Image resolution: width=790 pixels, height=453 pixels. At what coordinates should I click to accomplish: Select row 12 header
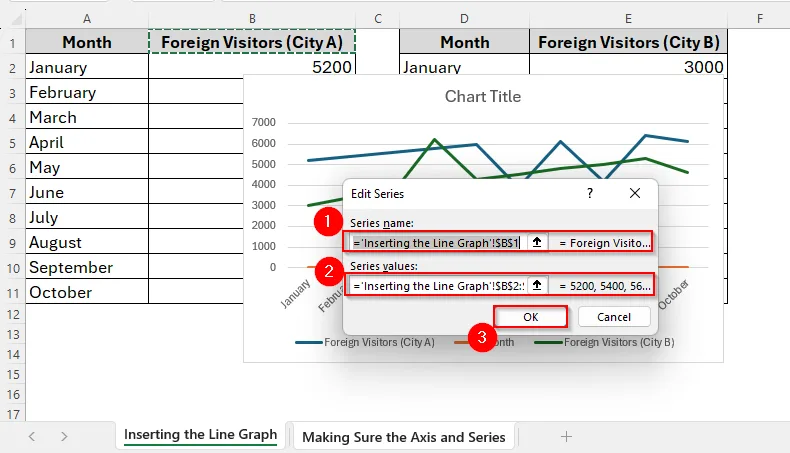[13, 314]
